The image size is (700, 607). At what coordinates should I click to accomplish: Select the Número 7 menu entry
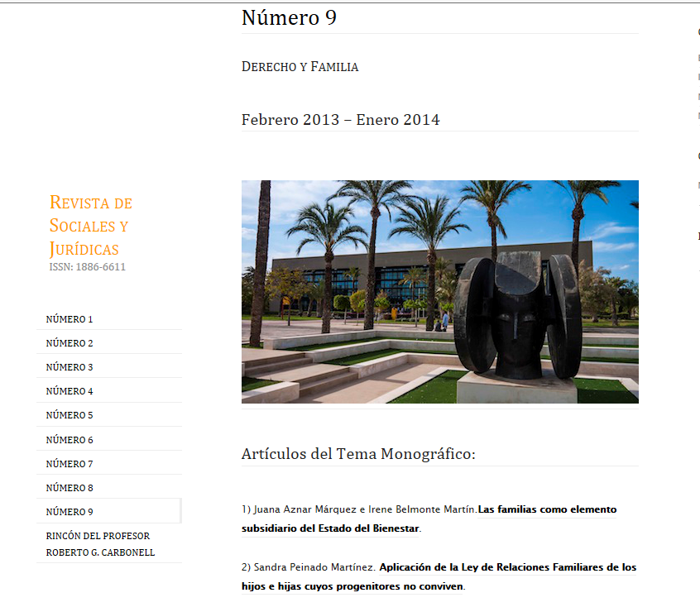click(x=70, y=464)
